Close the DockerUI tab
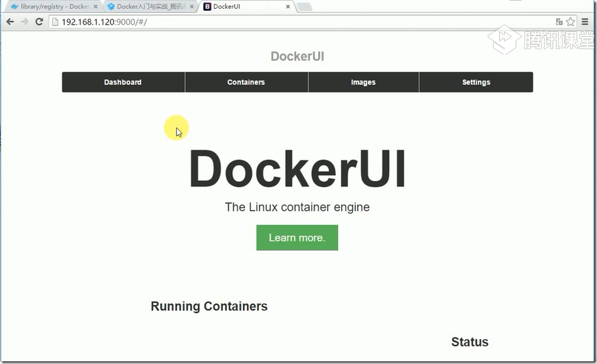The width and height of the screenshot is (597, 364). pos(288,6)
